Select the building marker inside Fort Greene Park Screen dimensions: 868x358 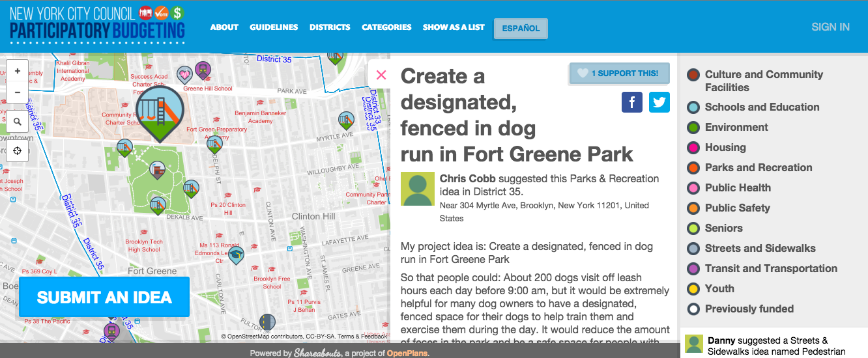[157, 171]
